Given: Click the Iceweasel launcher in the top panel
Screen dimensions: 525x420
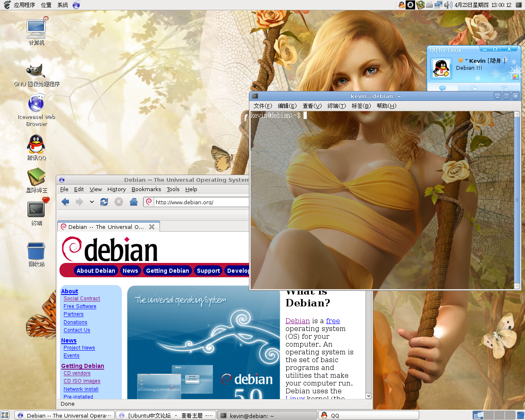Looking at the screenshot, I should (76, 5).
